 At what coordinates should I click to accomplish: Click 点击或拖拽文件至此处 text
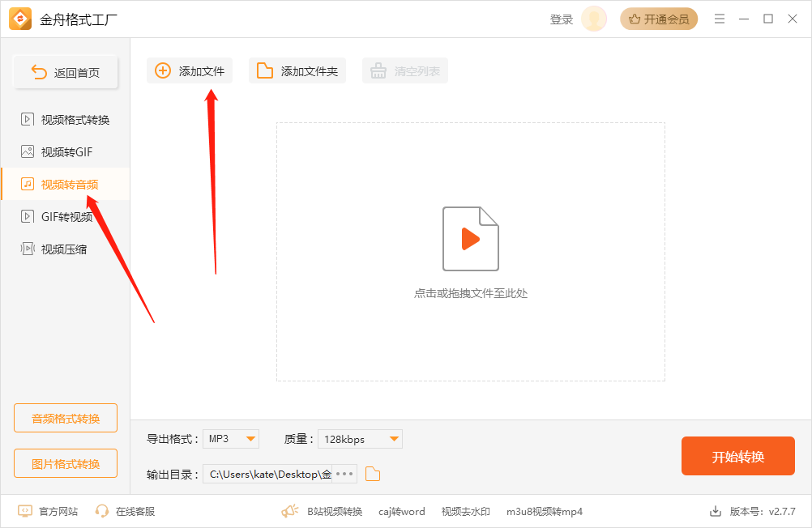[x=471, y=293]
